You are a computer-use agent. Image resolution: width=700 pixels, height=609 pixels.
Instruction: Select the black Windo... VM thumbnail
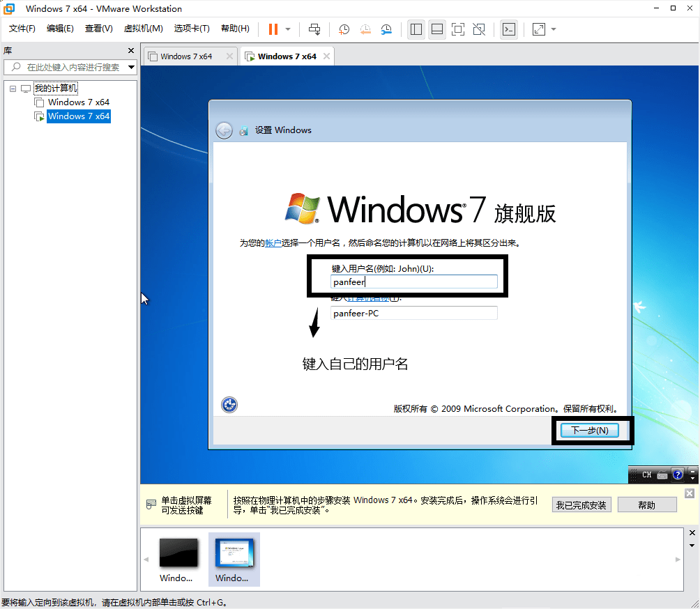(178, 560)
